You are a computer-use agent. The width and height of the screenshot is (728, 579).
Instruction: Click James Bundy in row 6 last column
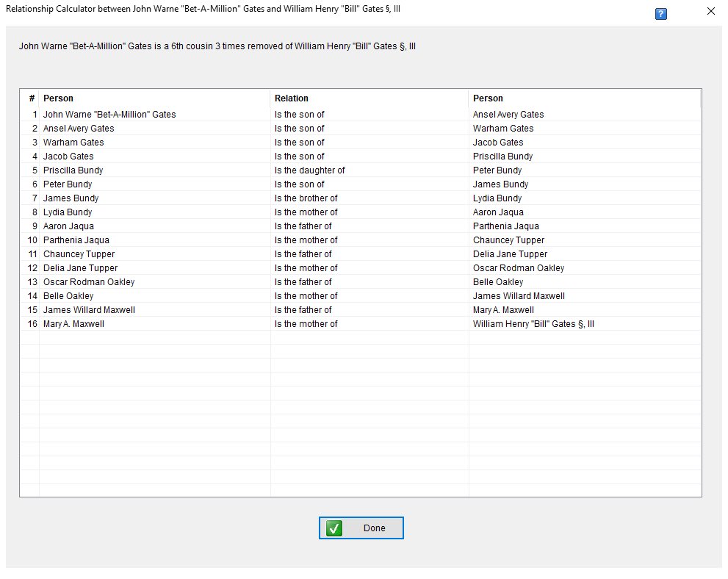click(500, 184)
